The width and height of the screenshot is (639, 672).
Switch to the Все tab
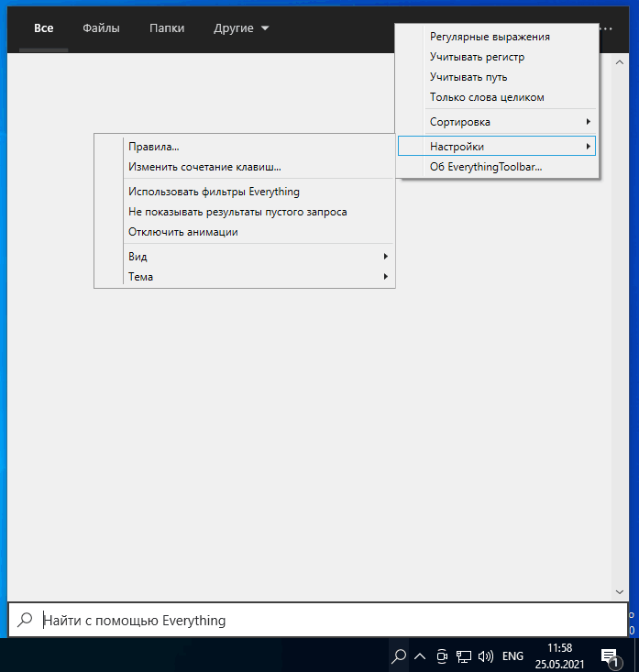pos(44,28)
